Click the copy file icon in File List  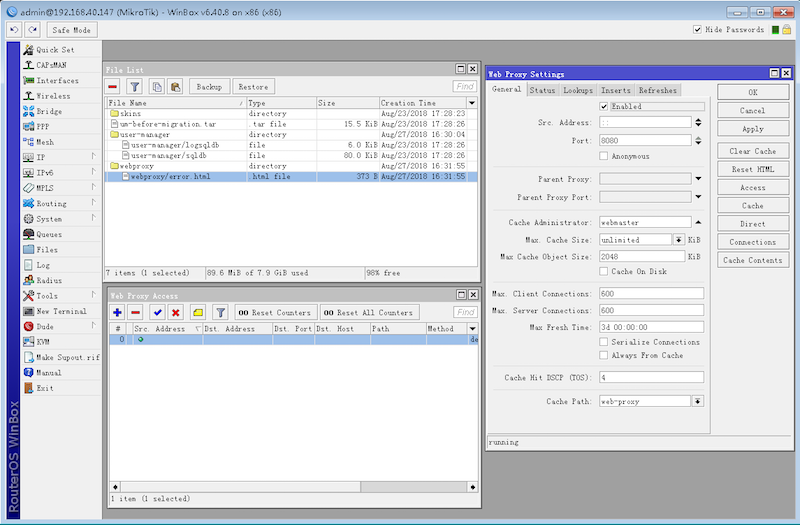point(157,87)
